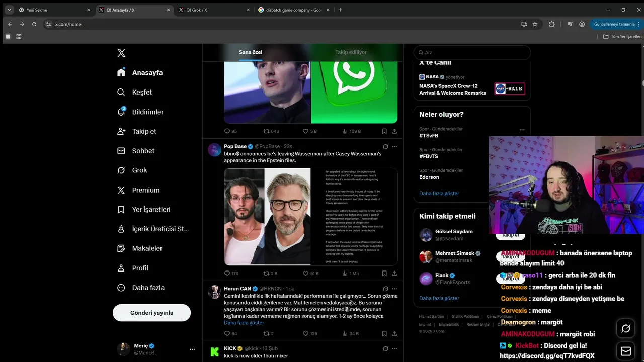Open NASA SpaceX Crew-12 live event

tap(472, 85)
